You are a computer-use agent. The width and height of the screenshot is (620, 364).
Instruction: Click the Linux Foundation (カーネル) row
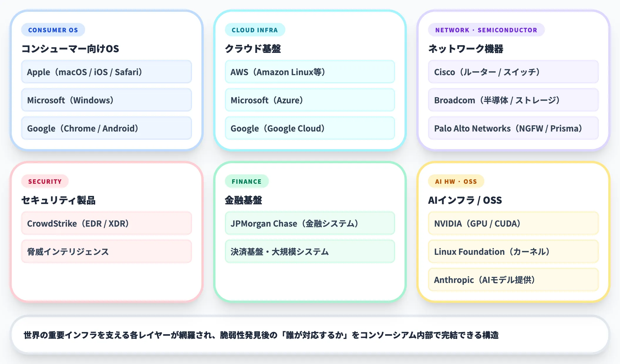pyautogui.click(x=513, y=252)
